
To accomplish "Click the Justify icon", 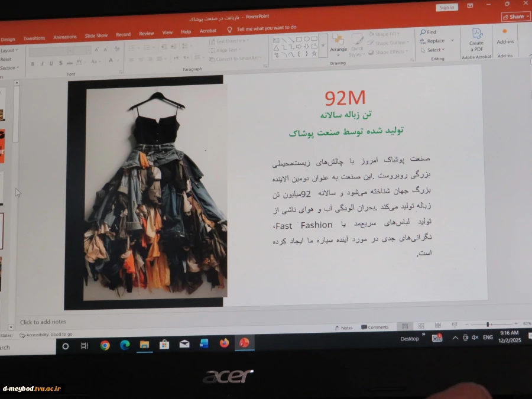I will (160, 59).
